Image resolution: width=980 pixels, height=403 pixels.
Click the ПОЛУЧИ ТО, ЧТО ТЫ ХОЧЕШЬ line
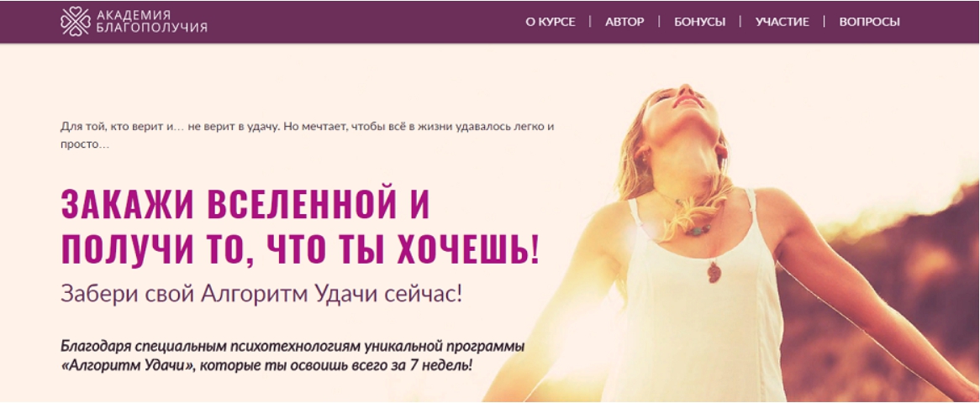pos(300,249)
